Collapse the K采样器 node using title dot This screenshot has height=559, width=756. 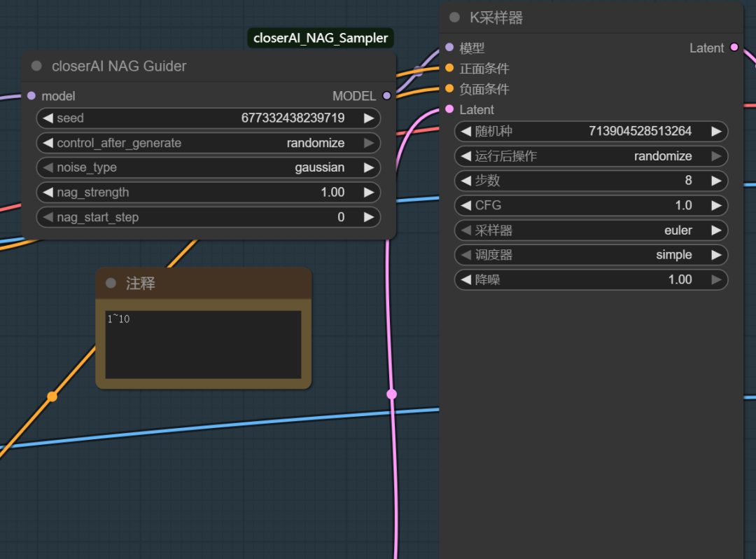click(x=454, y=18)
